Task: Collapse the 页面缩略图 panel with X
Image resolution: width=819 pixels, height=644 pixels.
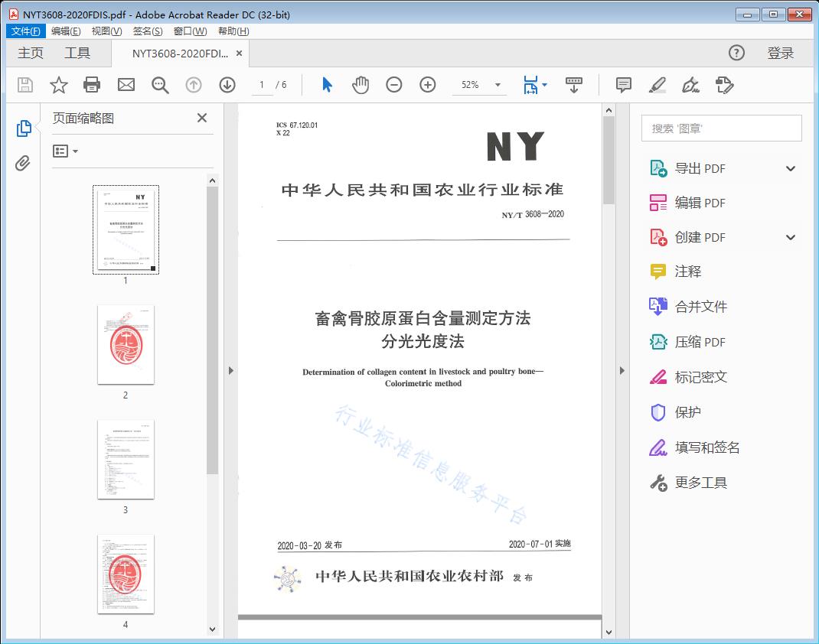Action: 201,118
